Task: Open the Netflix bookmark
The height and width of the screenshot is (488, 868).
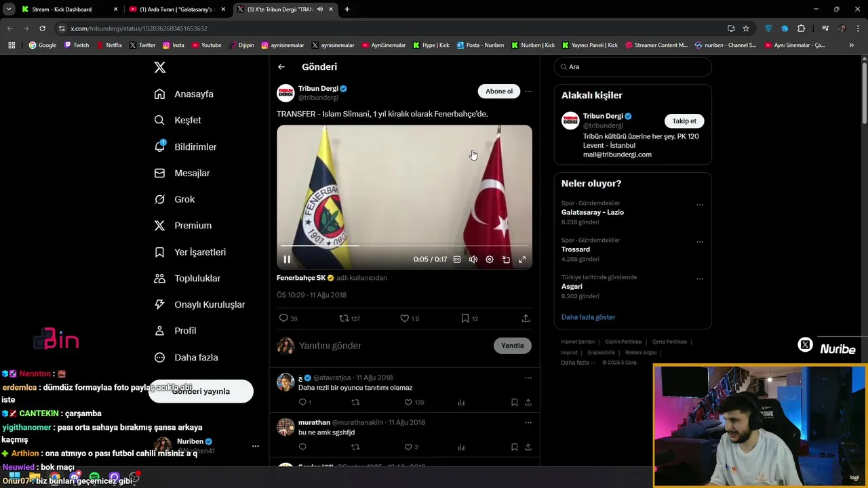Action: coord(109,45)
